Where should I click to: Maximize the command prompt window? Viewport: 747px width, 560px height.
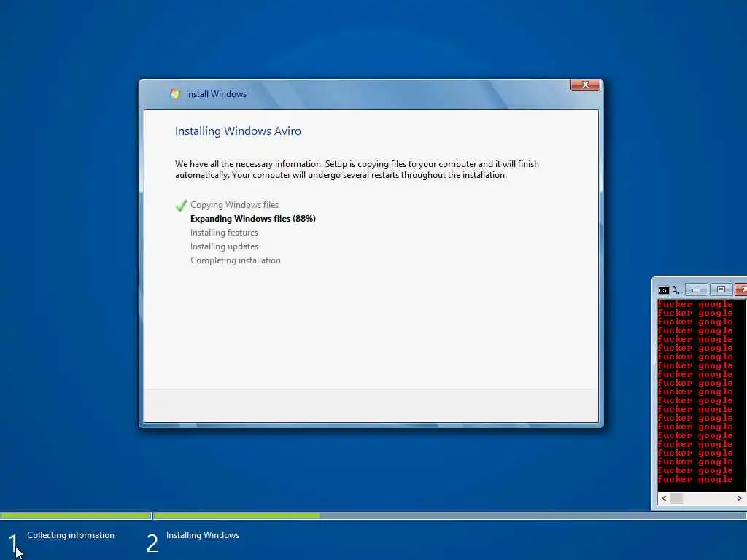(x=721, y=289)
